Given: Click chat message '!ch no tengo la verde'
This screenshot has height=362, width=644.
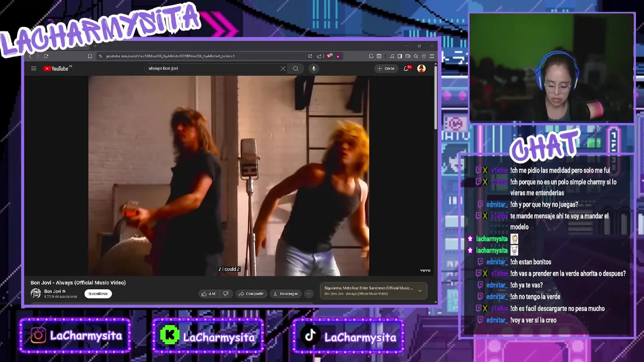Looking at the screenshot, I should (535, 297).
